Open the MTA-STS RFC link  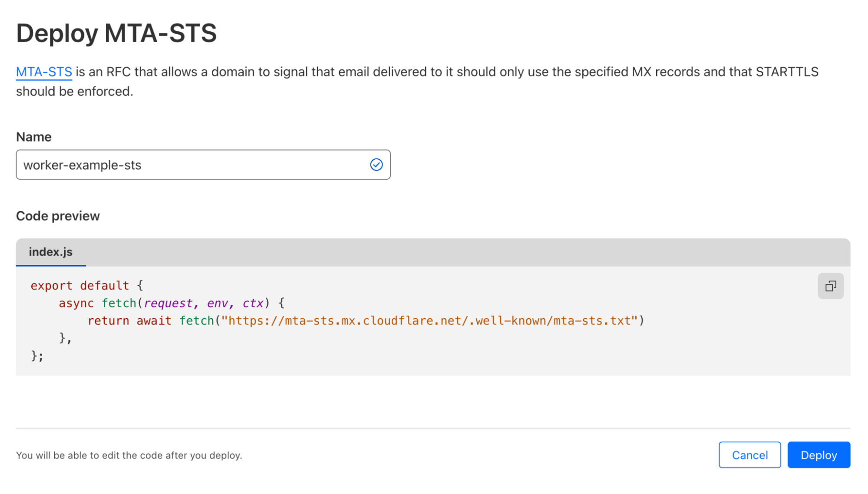(x=44, y=72)
